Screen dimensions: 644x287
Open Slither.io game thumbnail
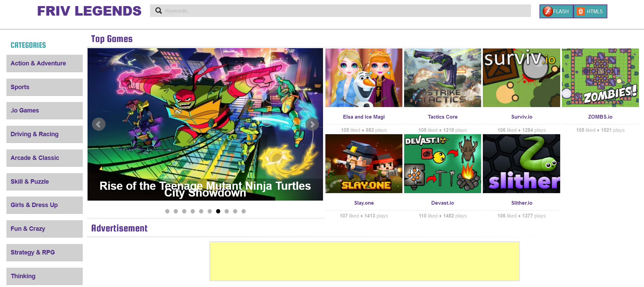point(522,164)
